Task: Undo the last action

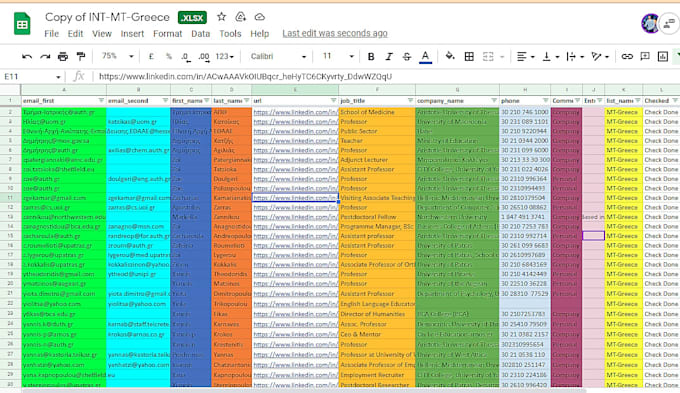Action: 27,56
